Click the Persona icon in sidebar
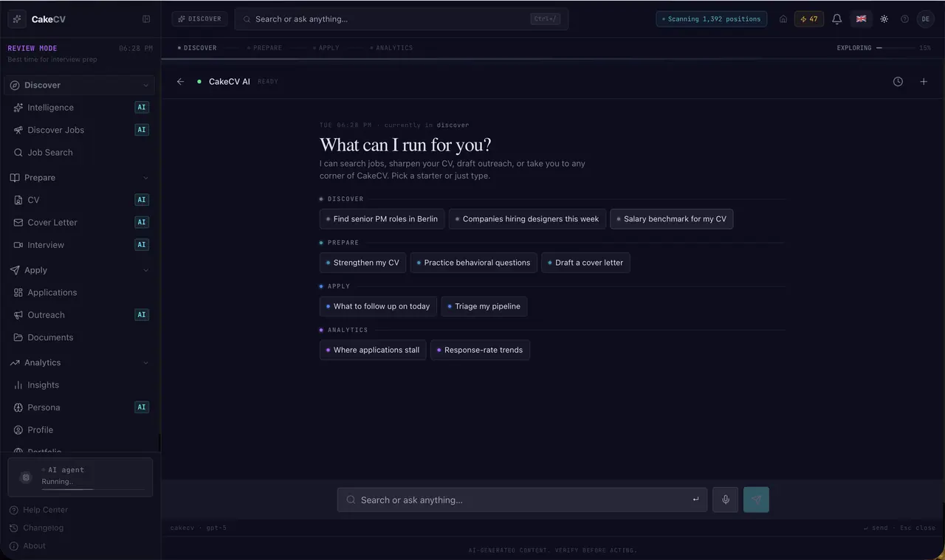 18,407
